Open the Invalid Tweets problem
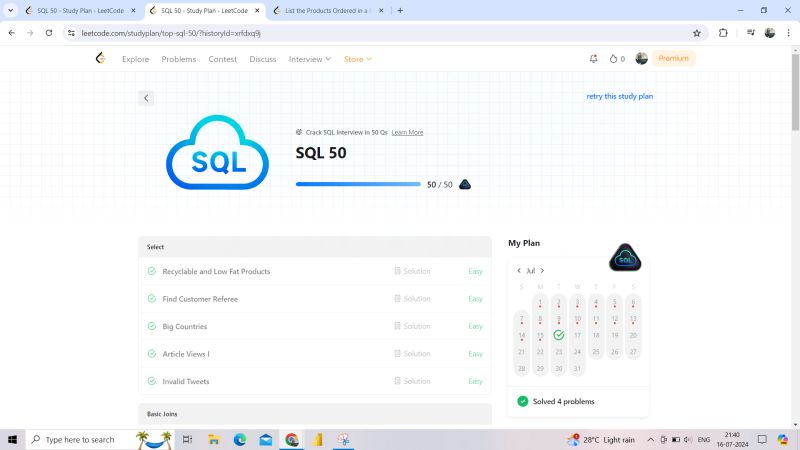The image size is (800, 450). 186,382
